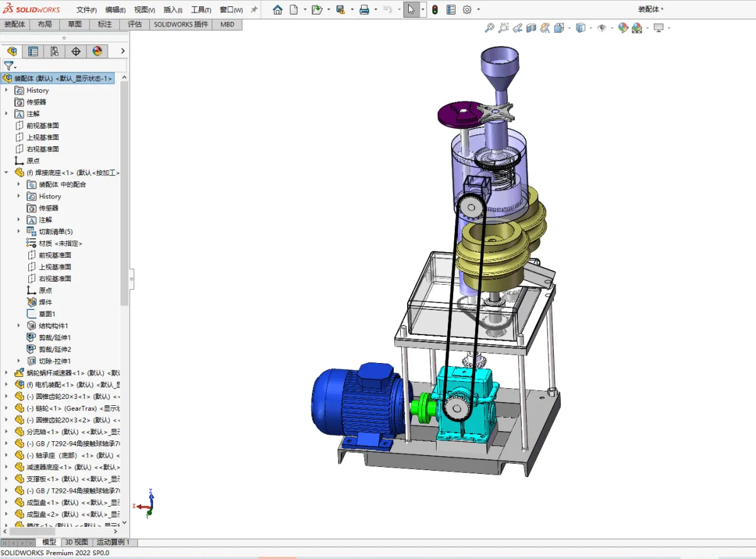
Task: Collapse the 焊接底座<1> tree node
Action: pyautogui.click(x=6, y=173)
